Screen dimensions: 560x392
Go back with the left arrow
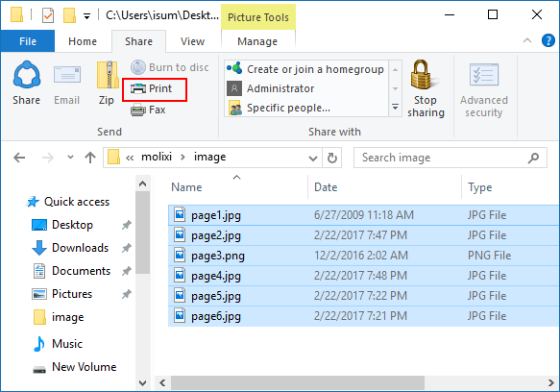point(19,158)
